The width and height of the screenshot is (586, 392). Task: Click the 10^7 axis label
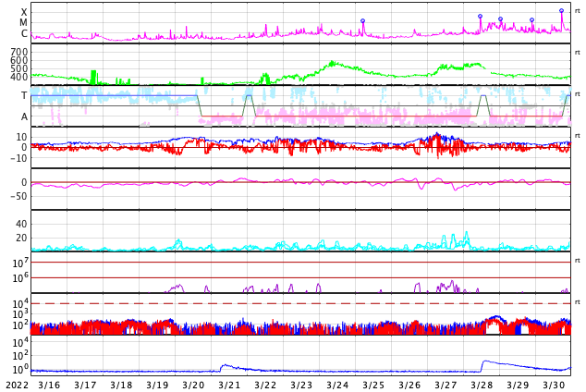pyautogui.click(x=20, y=263)
